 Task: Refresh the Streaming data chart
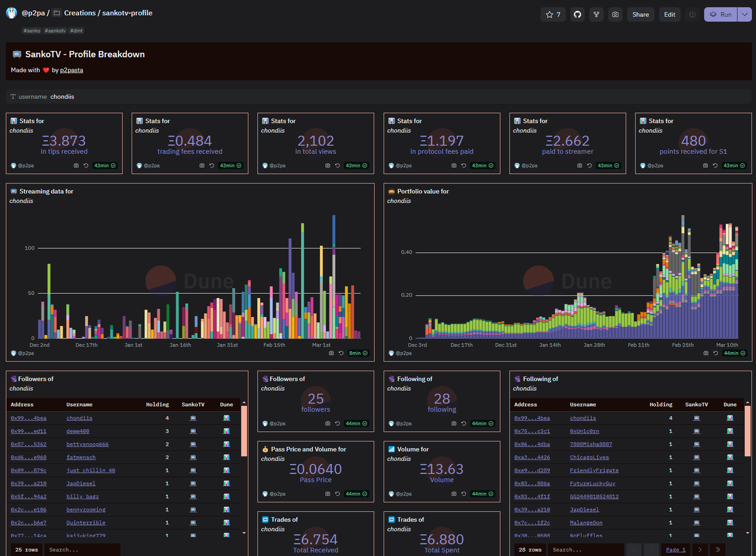click(x=341, y=353)
